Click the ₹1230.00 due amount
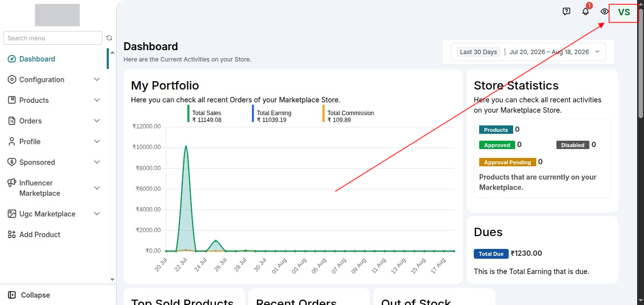This screenshot has height=305, width=644. pos(526,253)
